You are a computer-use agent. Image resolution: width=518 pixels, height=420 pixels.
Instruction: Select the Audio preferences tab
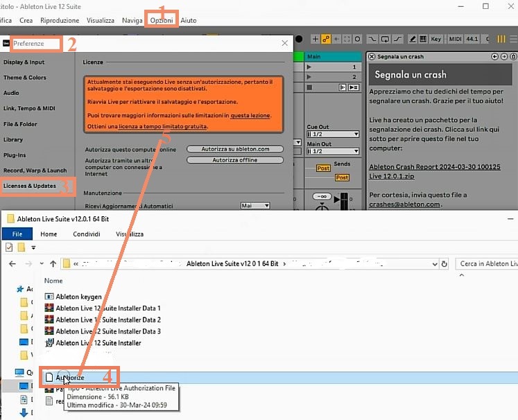tap(12, 92)
